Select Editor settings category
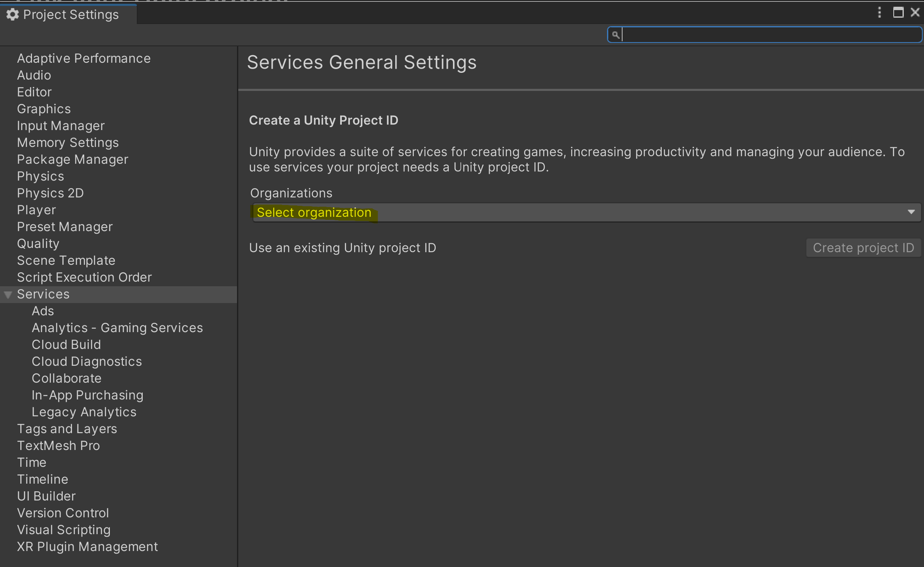Viewport: 924px width, 567px height. click(35, 92)
